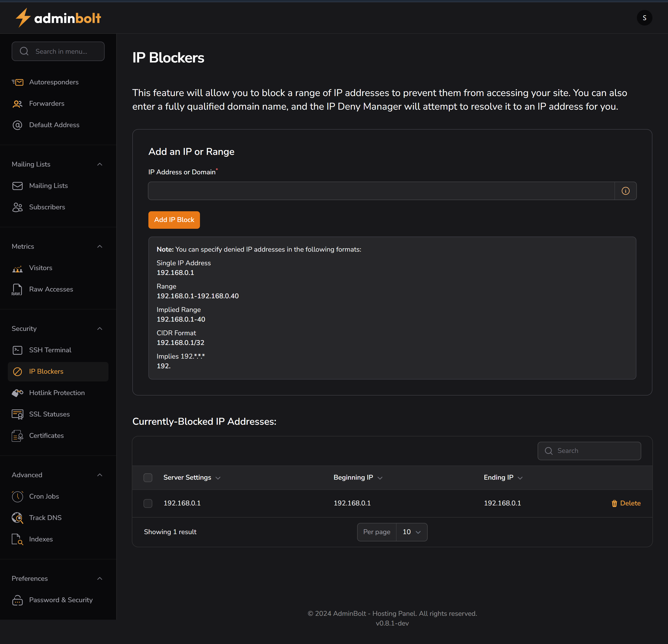Open the Per page dropdown showing 10
Image resolution: width=668 pixels, height=644 pixels.
(411, 532)
